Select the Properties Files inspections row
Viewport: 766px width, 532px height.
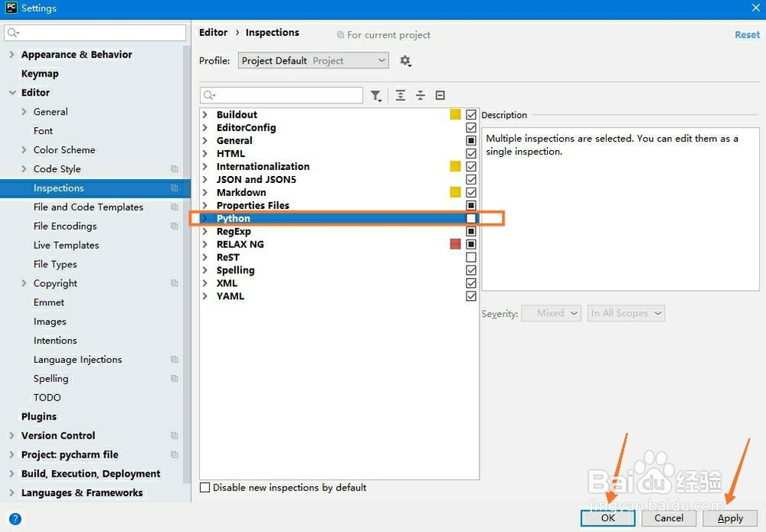[x=339, y=205]
